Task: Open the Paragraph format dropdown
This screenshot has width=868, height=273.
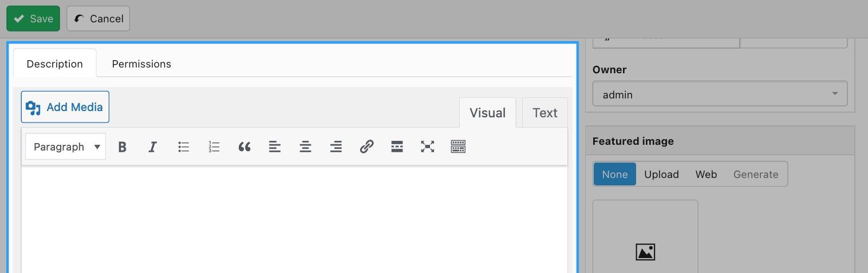Action: pyautogui.click(x=66, y=147)
